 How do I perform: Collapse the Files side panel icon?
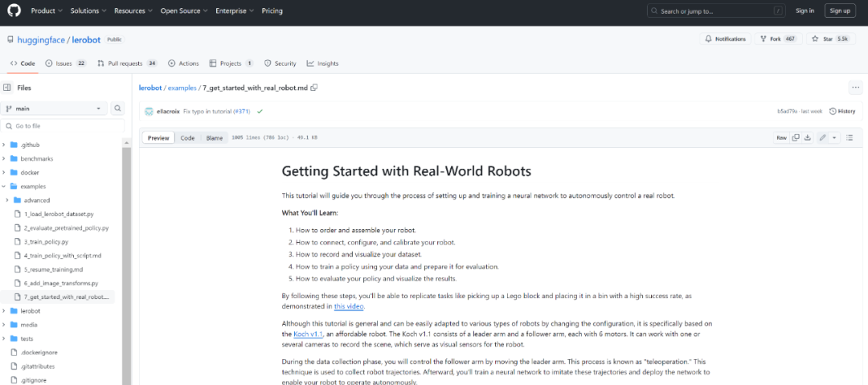click(7, 88)
